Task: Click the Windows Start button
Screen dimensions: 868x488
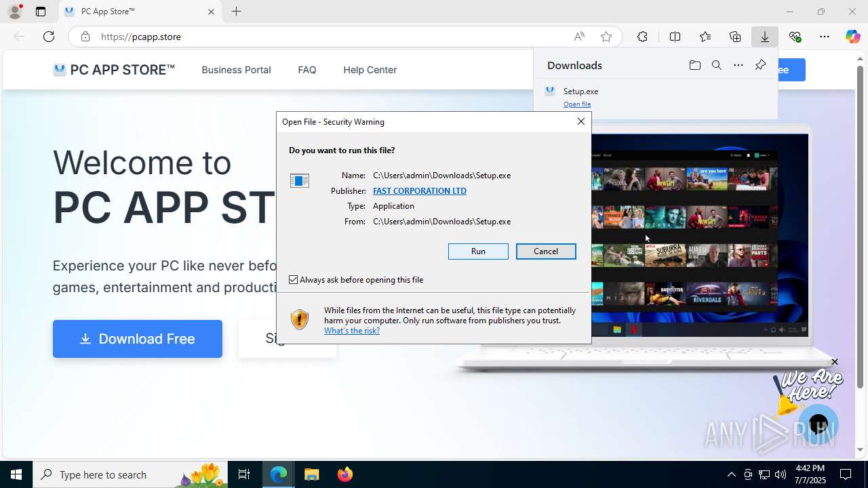Action: coord(16,474)
